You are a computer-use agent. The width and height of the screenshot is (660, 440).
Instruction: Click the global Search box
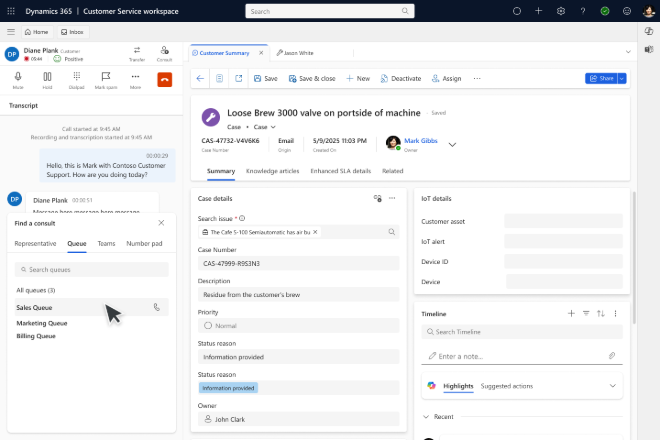point(330,11)
